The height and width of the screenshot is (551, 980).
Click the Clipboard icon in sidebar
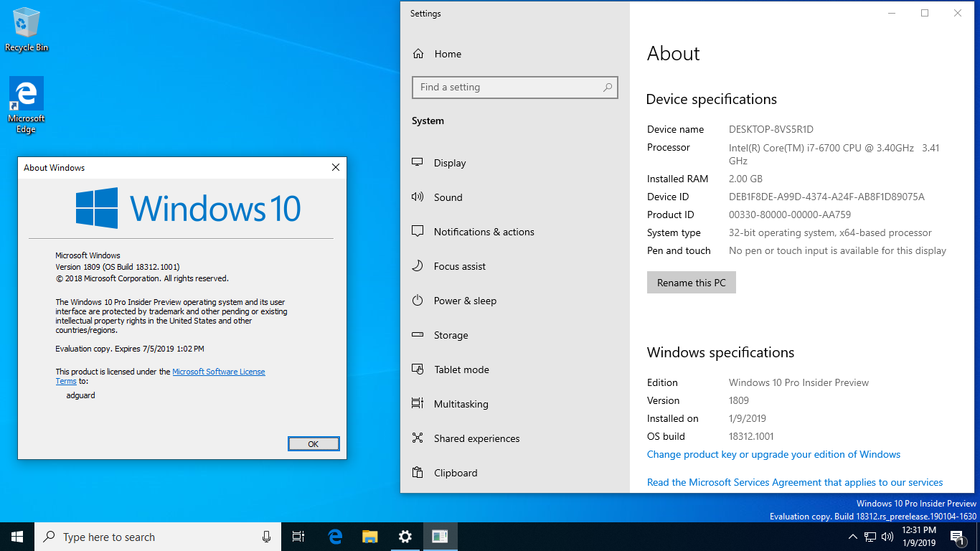[x=418, y=473]
